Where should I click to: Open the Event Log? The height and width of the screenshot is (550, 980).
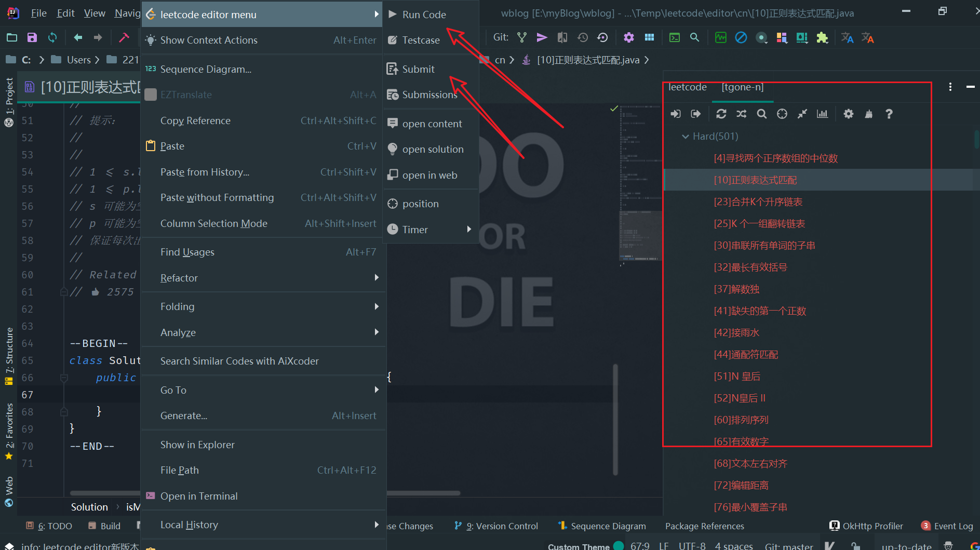coord(947,526)
